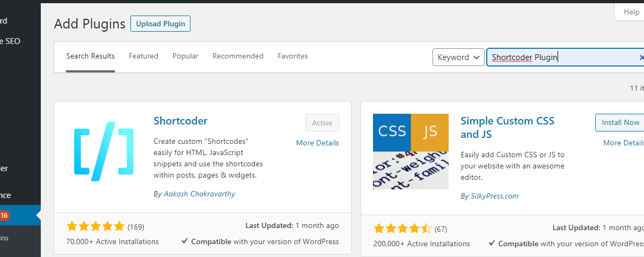Click the Shortcoder five-star rating
The height and width of the screenshot is (257, 644).
[x=96, y=226]
